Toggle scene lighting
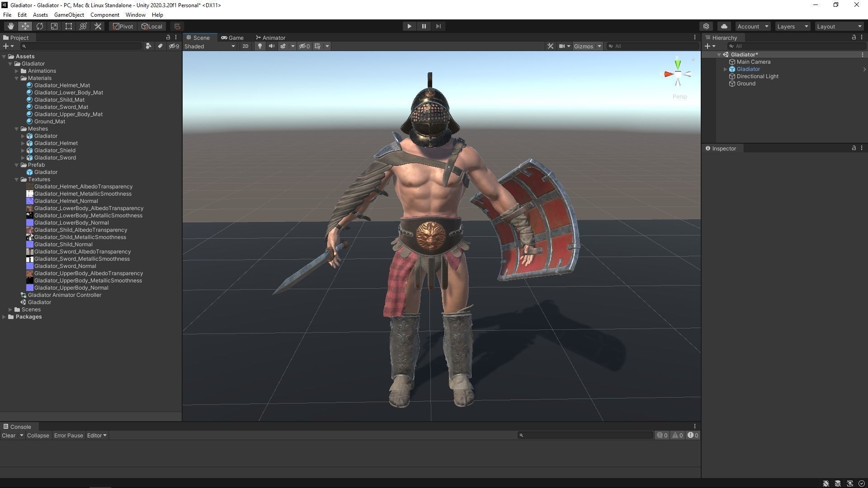Viewport: 868px width, 488px height. coord(259,46)
